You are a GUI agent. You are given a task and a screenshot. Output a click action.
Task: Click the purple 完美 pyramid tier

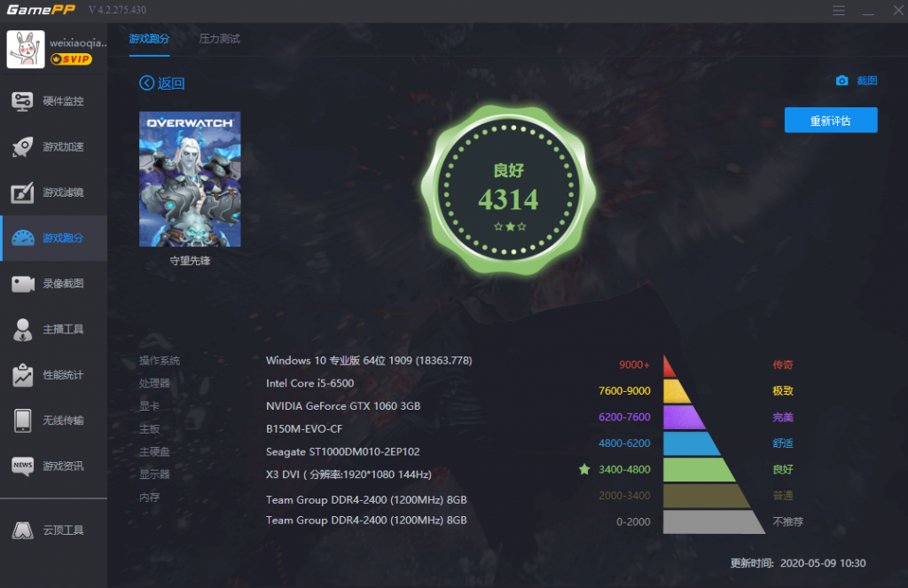click(x=684, y=417)
